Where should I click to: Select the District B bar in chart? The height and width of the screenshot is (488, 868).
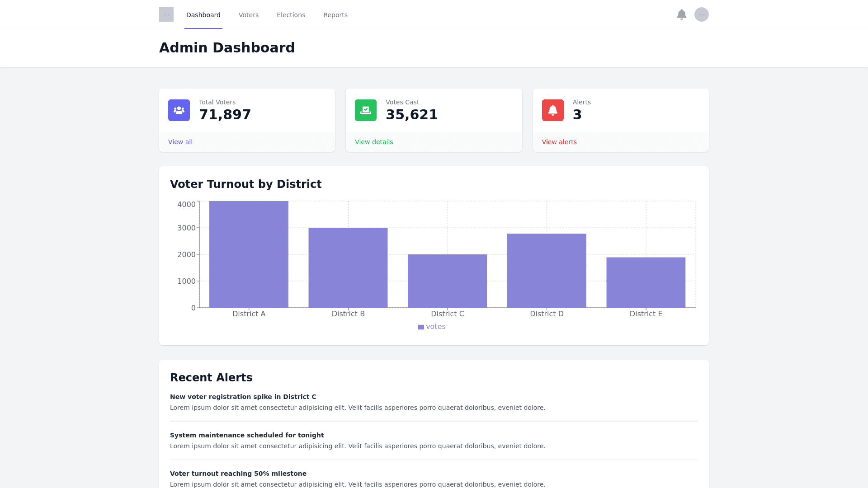coord(348,267)
